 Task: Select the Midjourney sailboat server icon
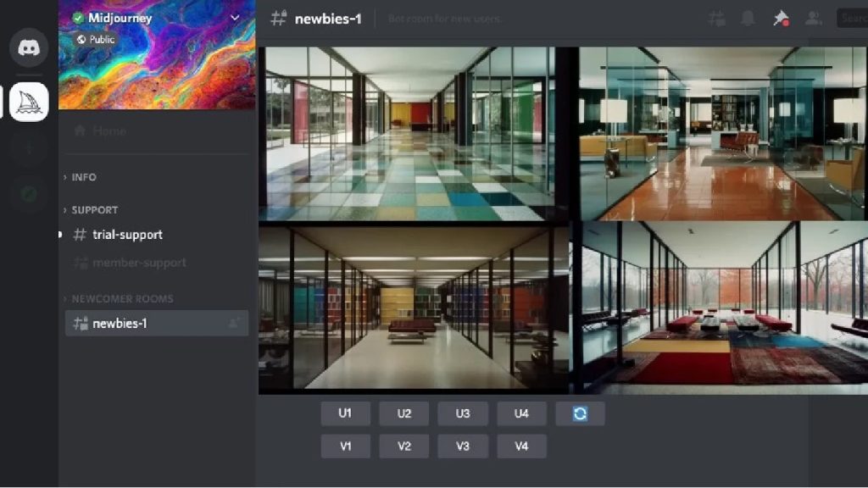coord(29,103)
